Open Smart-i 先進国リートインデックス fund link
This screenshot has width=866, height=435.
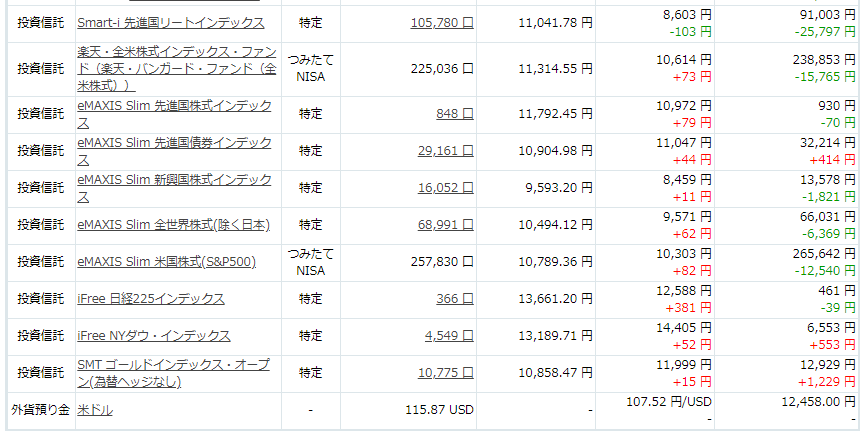pos(171,23)
